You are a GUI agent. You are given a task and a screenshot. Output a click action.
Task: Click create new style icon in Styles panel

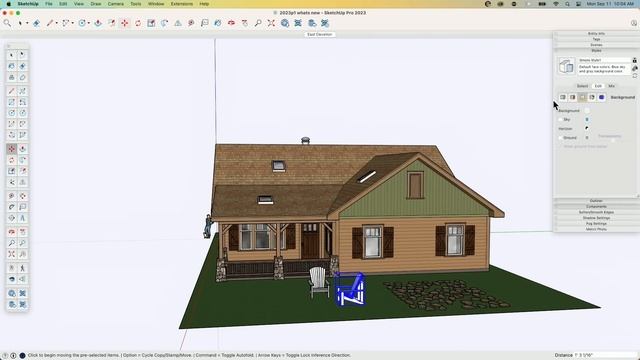pyautogui.click(x=635, y=68)
